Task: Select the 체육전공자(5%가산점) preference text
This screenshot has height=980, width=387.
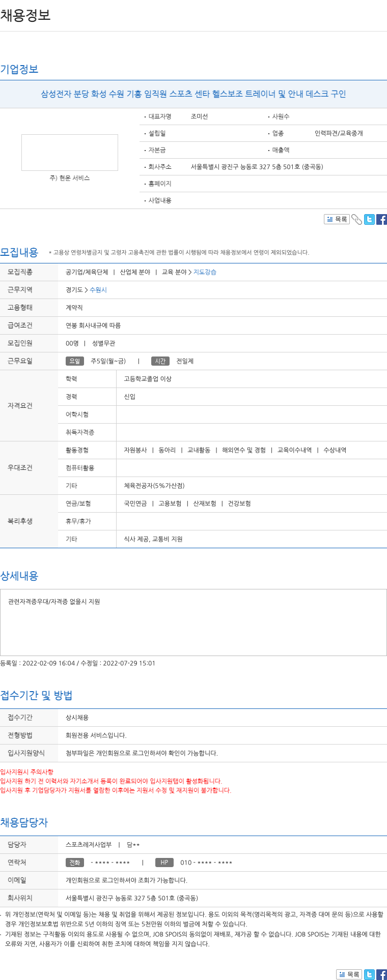Action: tap(154, 486)
